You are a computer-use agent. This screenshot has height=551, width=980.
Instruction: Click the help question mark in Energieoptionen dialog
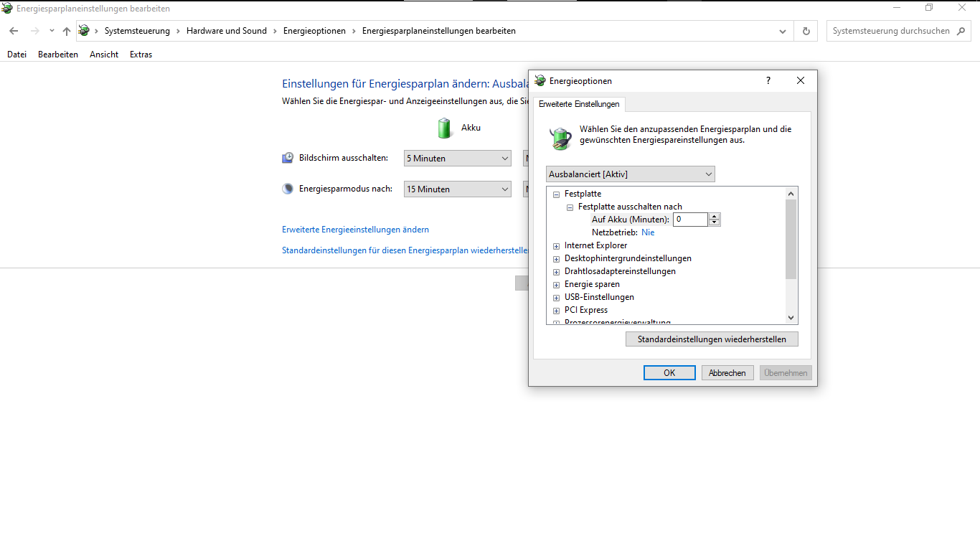[x=768, y=80]
